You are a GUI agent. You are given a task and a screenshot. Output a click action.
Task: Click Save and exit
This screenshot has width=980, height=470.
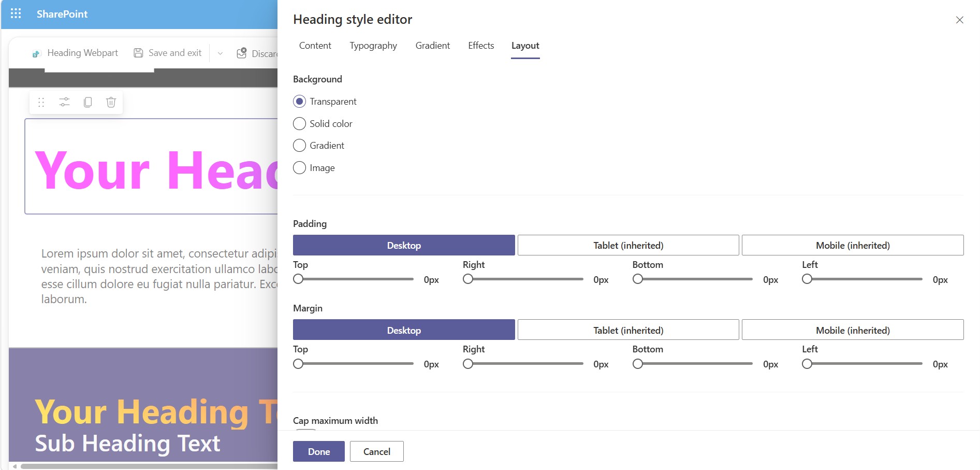(175, 53)
